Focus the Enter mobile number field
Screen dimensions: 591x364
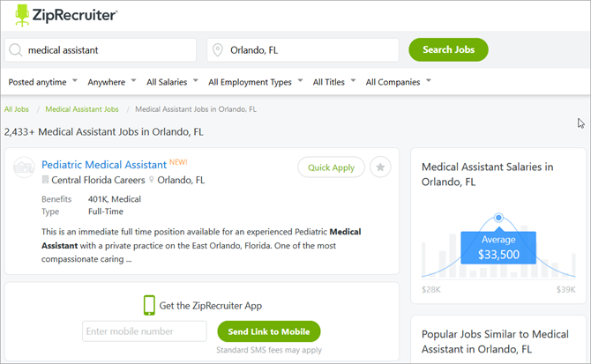tap(145, 331)
